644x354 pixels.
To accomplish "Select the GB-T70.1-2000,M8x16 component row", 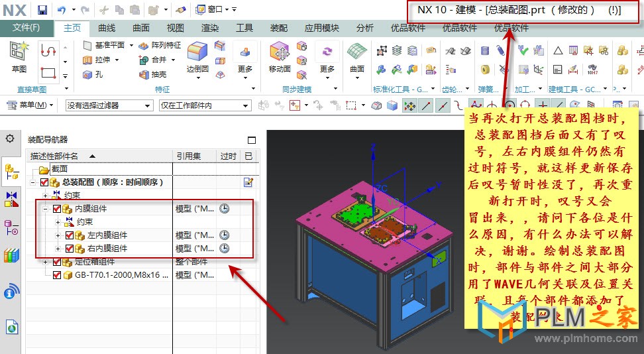I will pyautogui.click(x=121, y=275).
